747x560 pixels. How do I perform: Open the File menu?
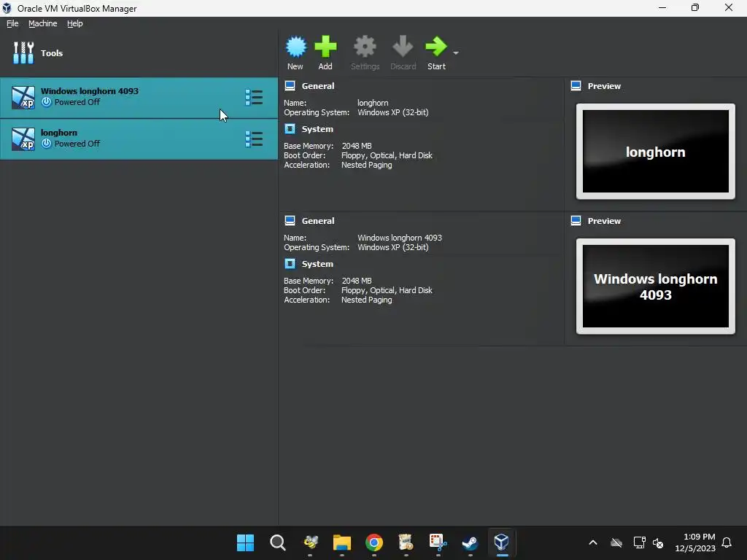coord(12,23)
